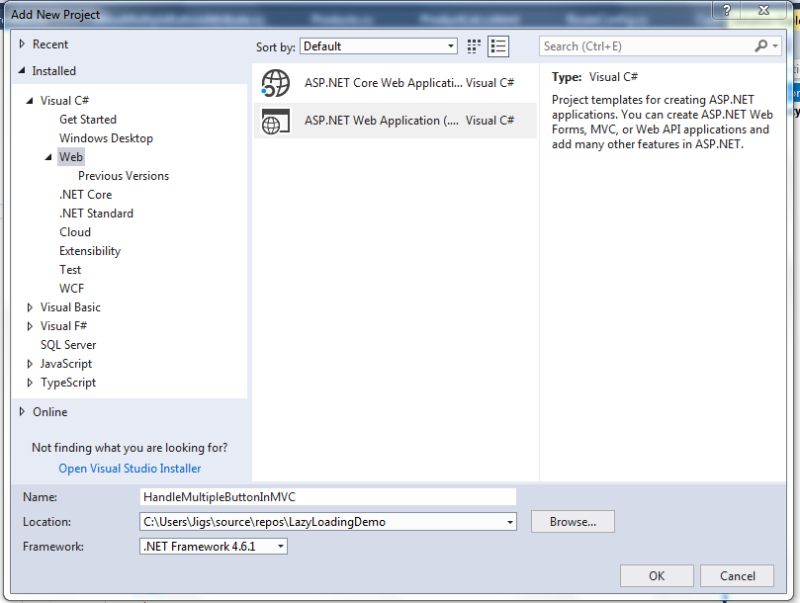800x603 pixels.
Task: Choose ASP.NET Core Web Application template
Action: [x=395, y=83]
